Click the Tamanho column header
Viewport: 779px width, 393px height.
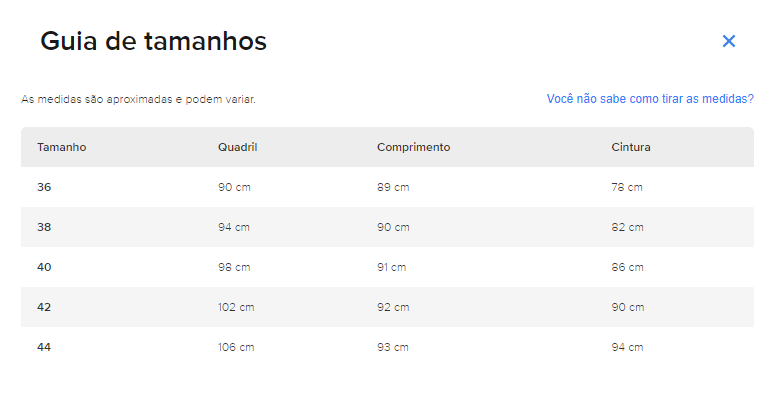point(62,147)
